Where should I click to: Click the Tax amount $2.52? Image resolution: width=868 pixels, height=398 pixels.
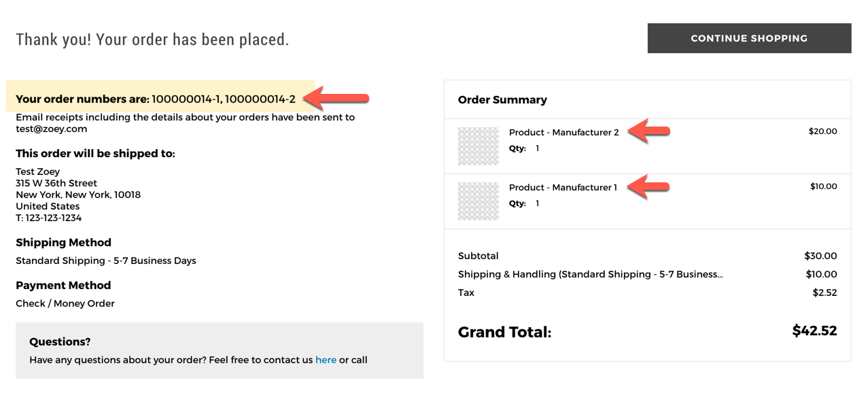tap(824, 293)
